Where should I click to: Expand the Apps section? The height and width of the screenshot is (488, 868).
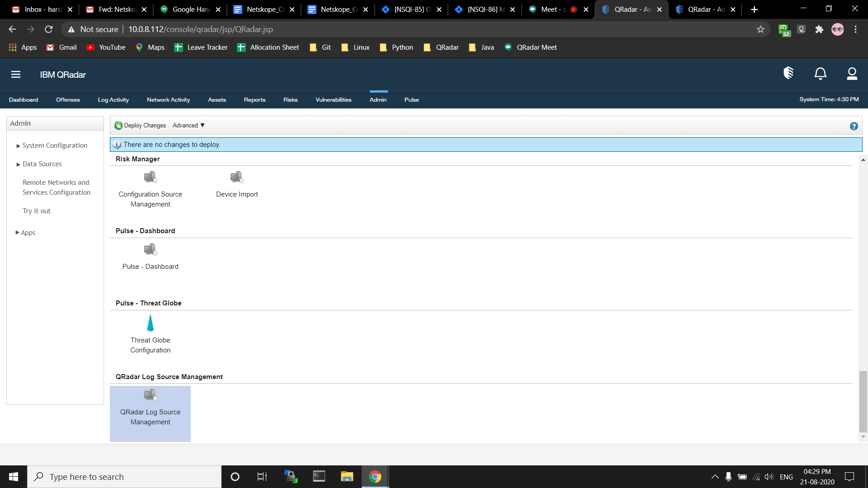[28, 232]
